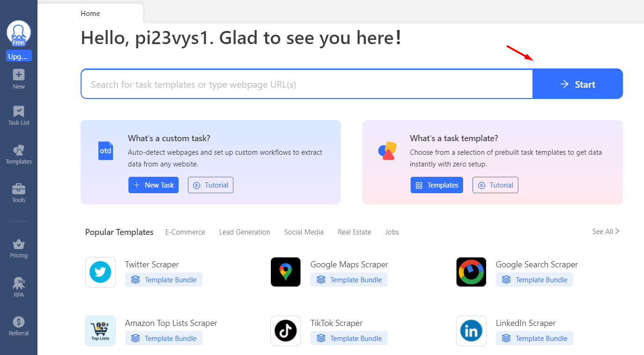Filter templates by Social Media
Image resolution: width=644 pixels, height=355 pixels.
pos(304,232)
